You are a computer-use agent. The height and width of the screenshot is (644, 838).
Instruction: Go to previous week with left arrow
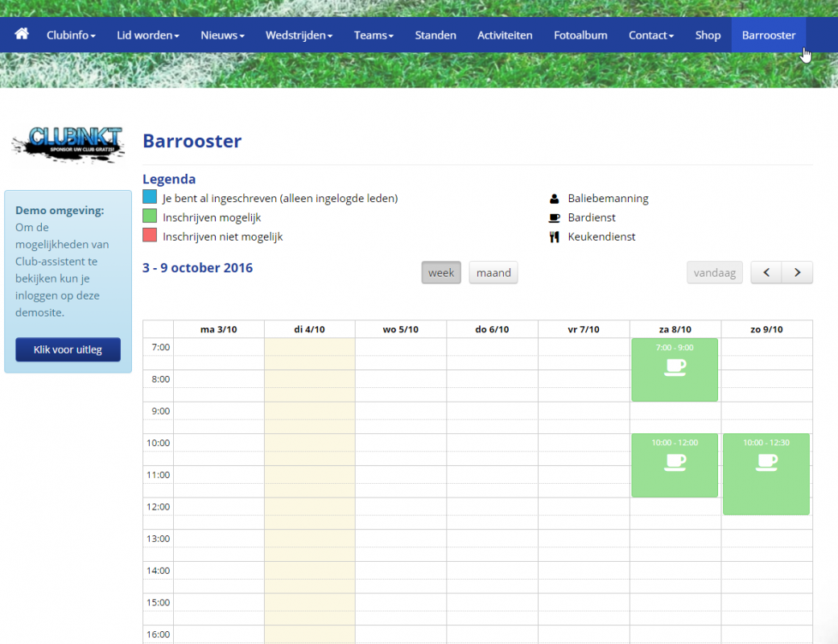tap(766, 273)
